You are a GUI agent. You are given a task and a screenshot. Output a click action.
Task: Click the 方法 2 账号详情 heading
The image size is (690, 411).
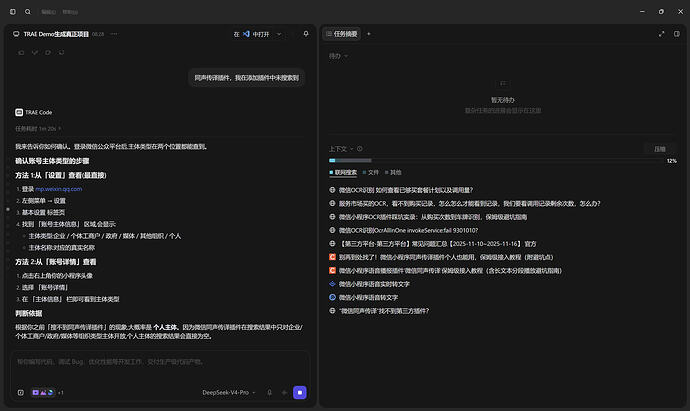[56, 262]
